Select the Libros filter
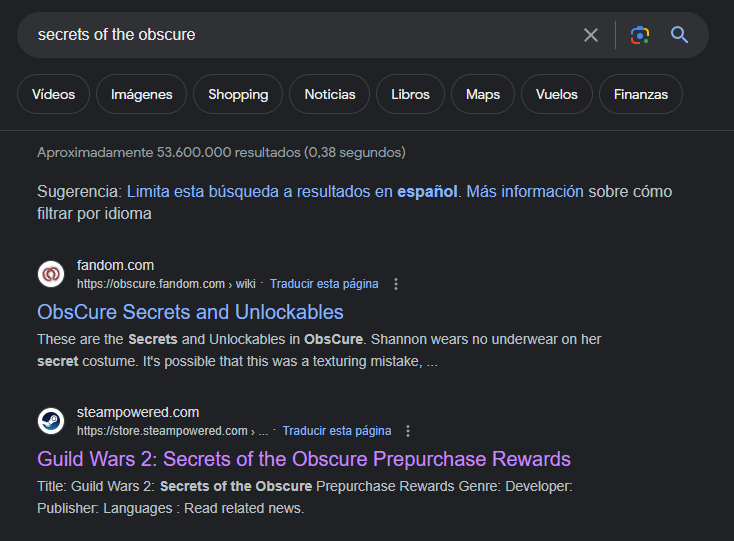734x541 pixels. point(411,94)
